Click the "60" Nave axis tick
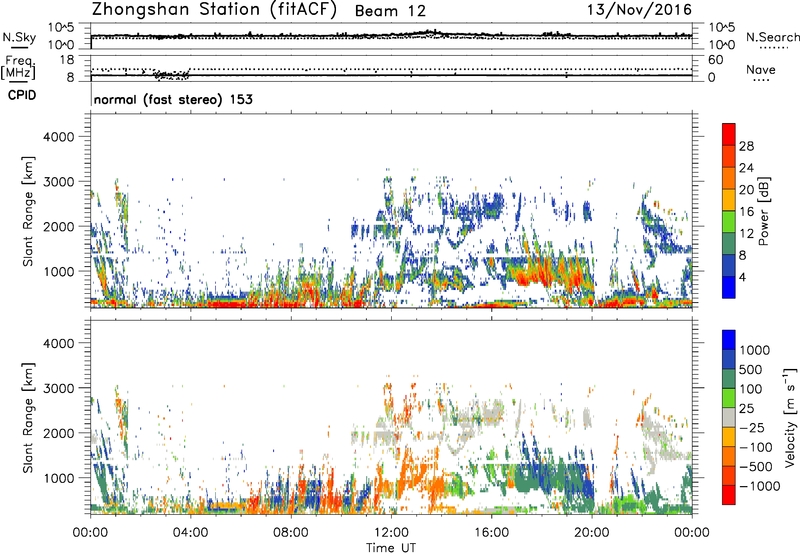The height and width of the screenshot is (554, 800). point(715,60)
